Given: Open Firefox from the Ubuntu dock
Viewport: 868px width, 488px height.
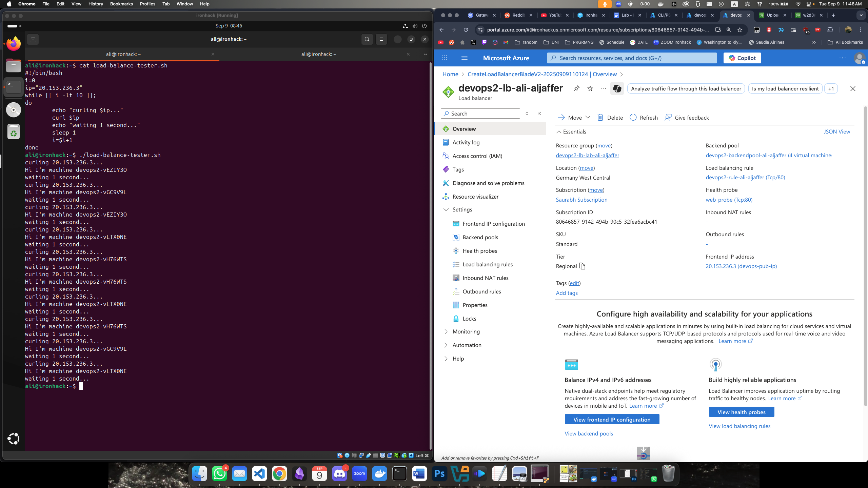Looking at the screenshot, I should (x=14, y=44).
